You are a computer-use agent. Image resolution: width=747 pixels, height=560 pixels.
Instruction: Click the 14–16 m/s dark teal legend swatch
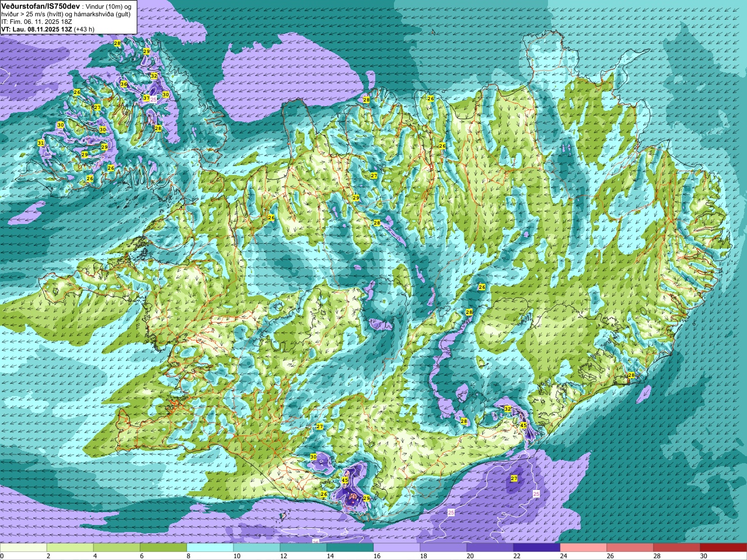[x=350, y=548]
